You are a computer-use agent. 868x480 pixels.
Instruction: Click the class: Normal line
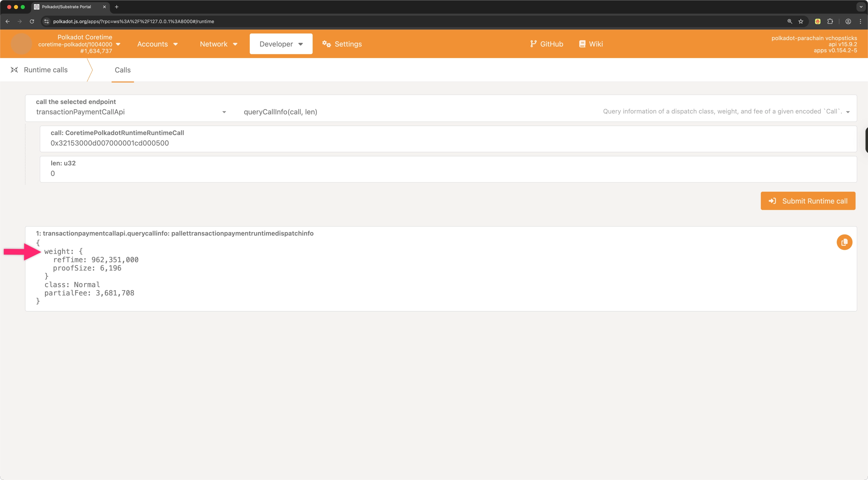(72, 285)
